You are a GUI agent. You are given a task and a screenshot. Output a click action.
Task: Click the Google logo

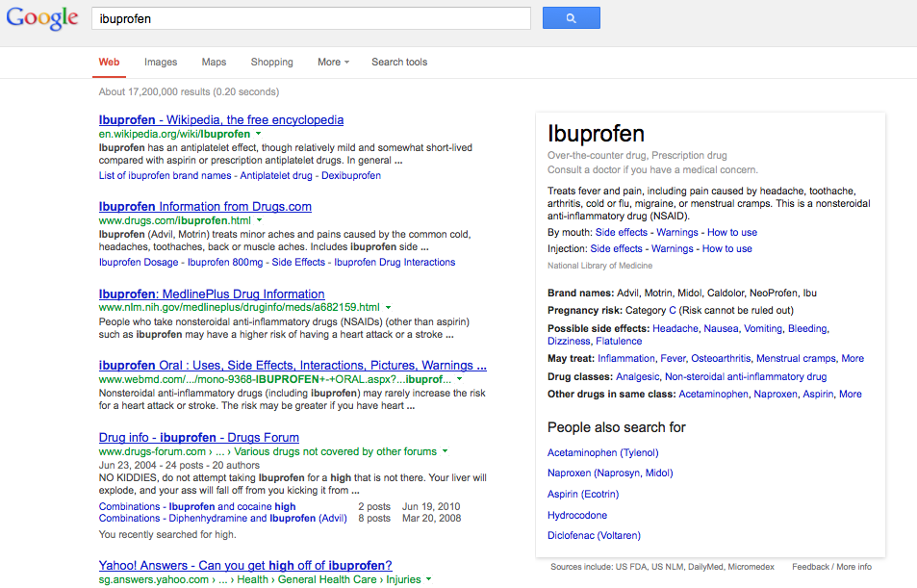[42, 17]
